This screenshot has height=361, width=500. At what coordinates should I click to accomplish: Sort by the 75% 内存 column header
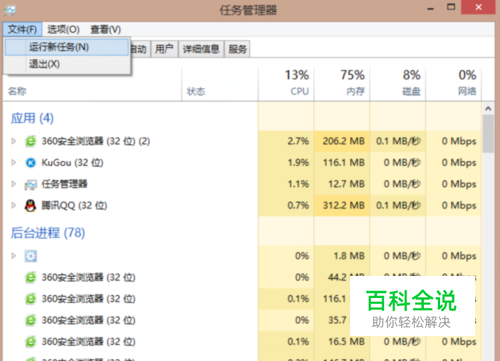coord(342,84)
